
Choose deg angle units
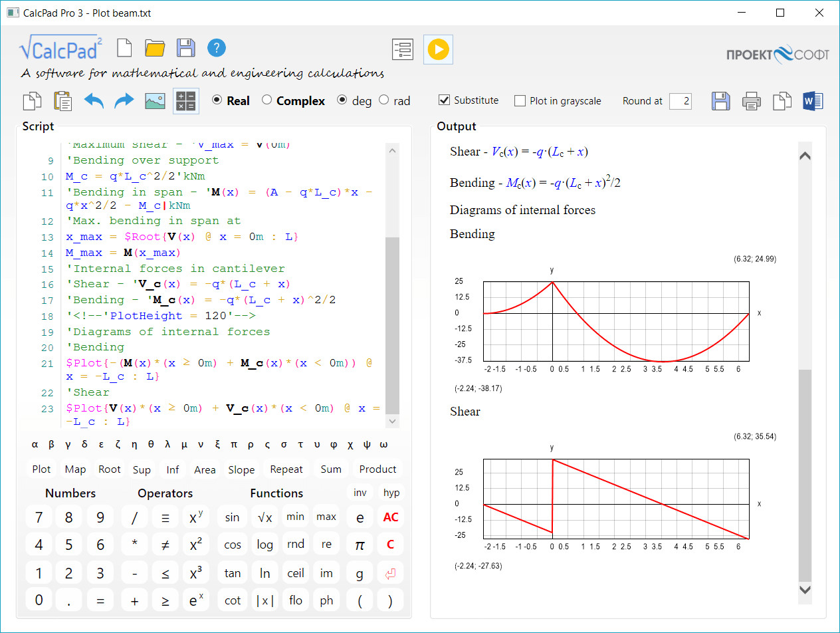(354, 100)
